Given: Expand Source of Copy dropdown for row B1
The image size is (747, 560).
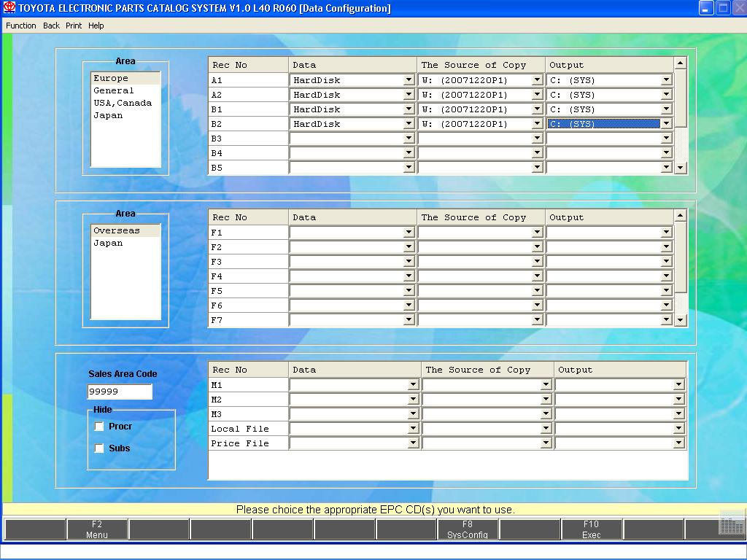Looking at the screenshot, I should click(x=538, y=109).
